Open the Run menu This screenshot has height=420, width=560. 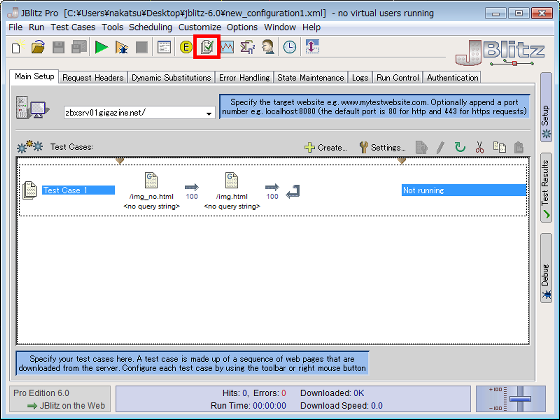point(36,27)
